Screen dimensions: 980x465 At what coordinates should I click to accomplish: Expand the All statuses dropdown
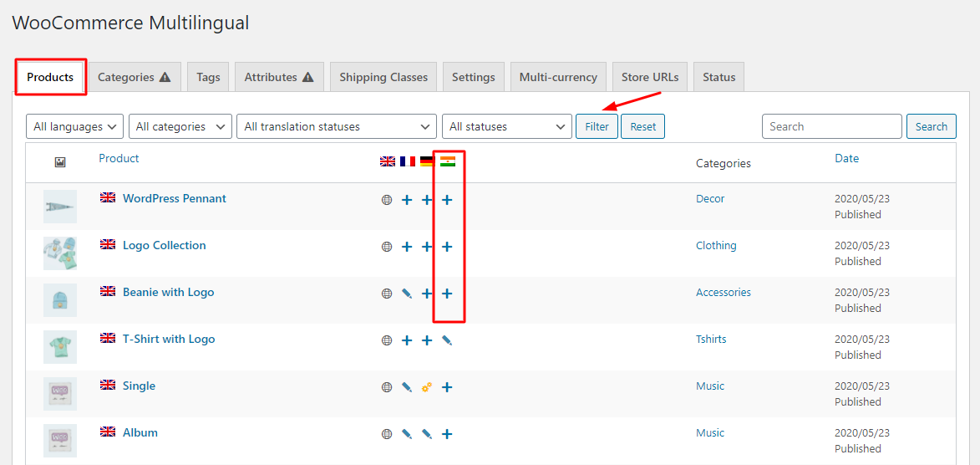(507, 126)
